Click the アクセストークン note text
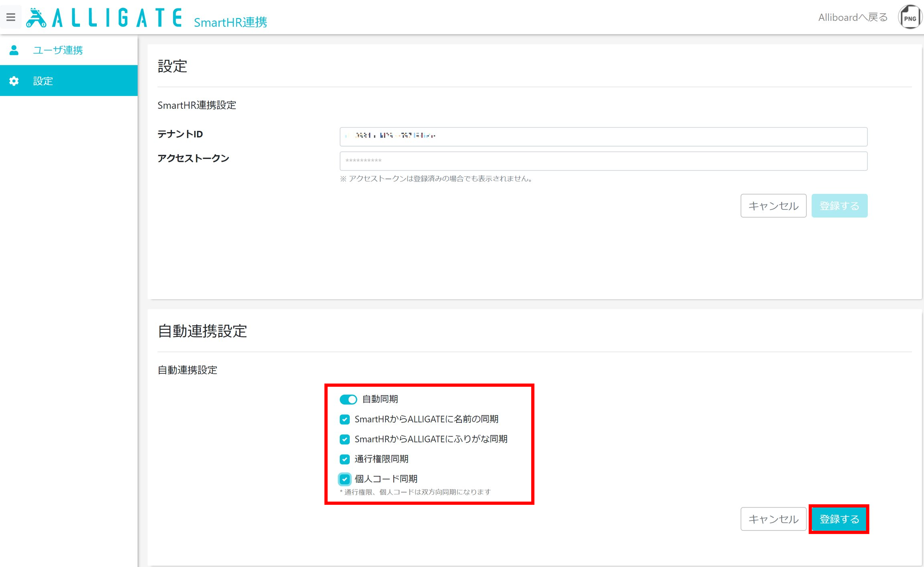This screenshot has width=924, height=567. (437, 179)
